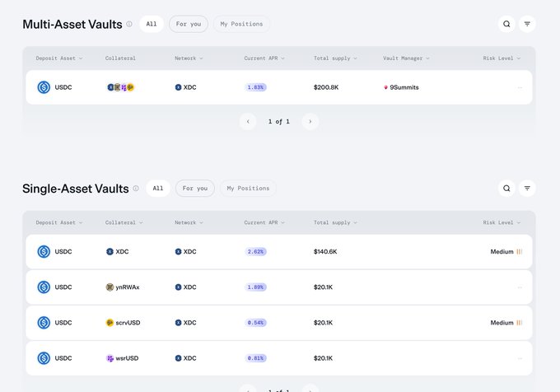The width and height of the screenshot is (560, 392).
Task: Select All tab in Single-Asset Vaults
Action: [158, 188]
